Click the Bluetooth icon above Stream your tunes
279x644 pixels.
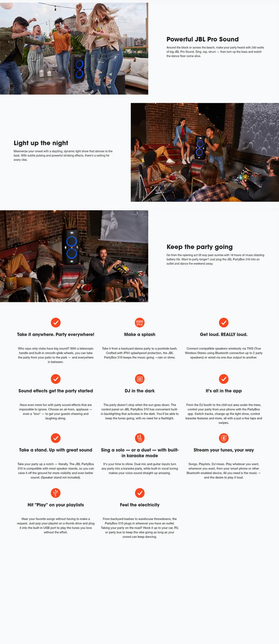224,438
